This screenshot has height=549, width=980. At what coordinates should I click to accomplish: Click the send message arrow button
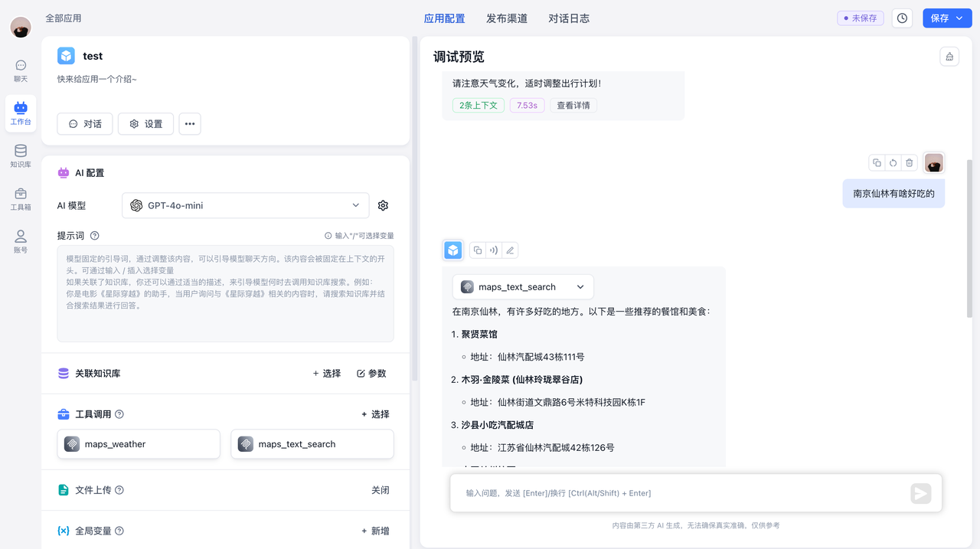(x=920, y=494)
